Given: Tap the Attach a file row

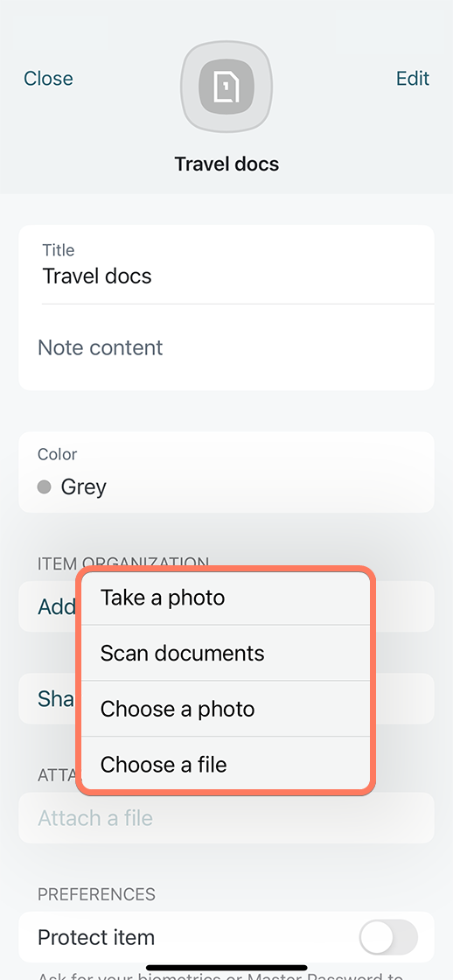Looking at the screenshot, I should click(226, 817).
